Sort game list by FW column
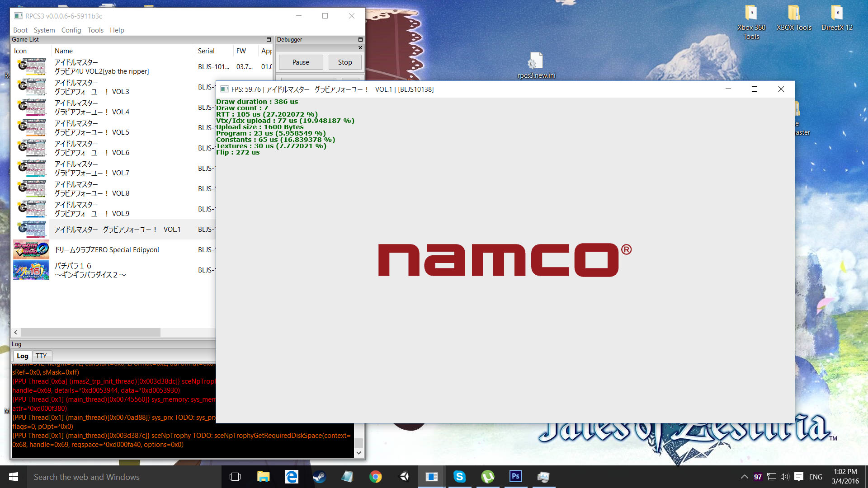The image size is (868, 488). (x=245, y=51)
